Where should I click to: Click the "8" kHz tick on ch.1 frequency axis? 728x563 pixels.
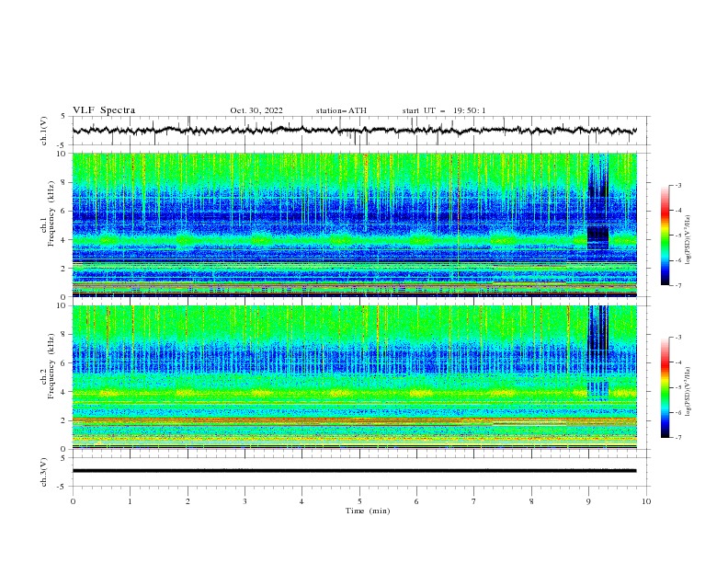pos(64,182)
